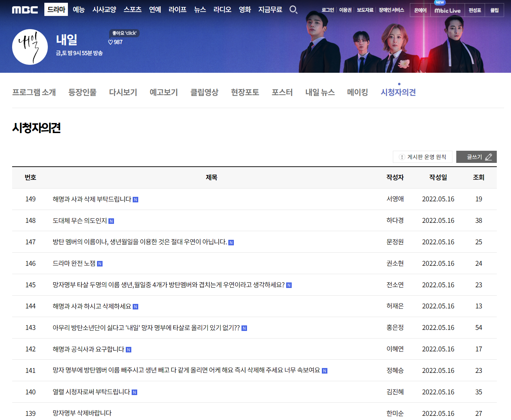This screenshot has width=511, height=420.
Task: Open the 포스터 tab
Action: click(x=282, y=92)
